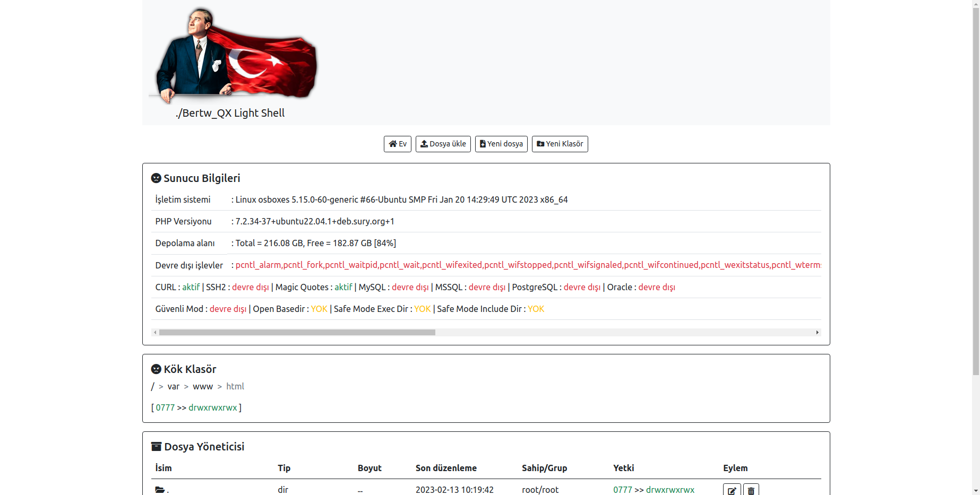Open the Dosya ükle upload button
Viewport: 980px width, 495px height.
point(443,144)
